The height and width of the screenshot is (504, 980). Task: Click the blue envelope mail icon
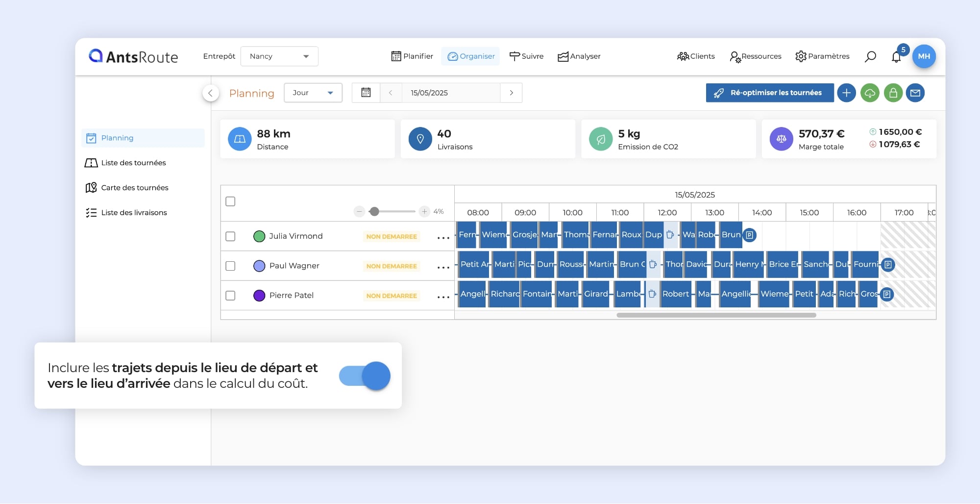(x=915, y=93)
